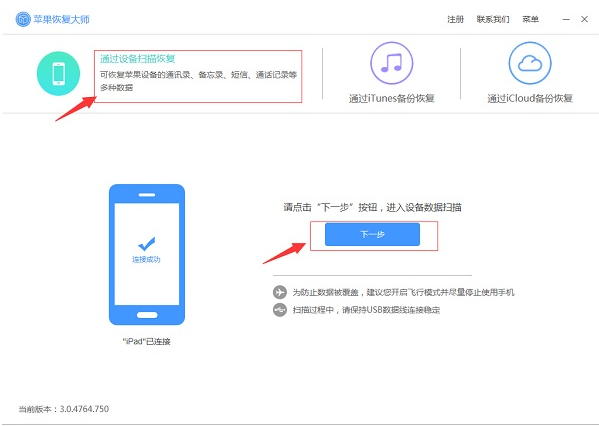The height and width of the screenshot is (426, 599).
Task: Switch to 通过iTunes备份恢复 tab
Action: coord(392,98)
